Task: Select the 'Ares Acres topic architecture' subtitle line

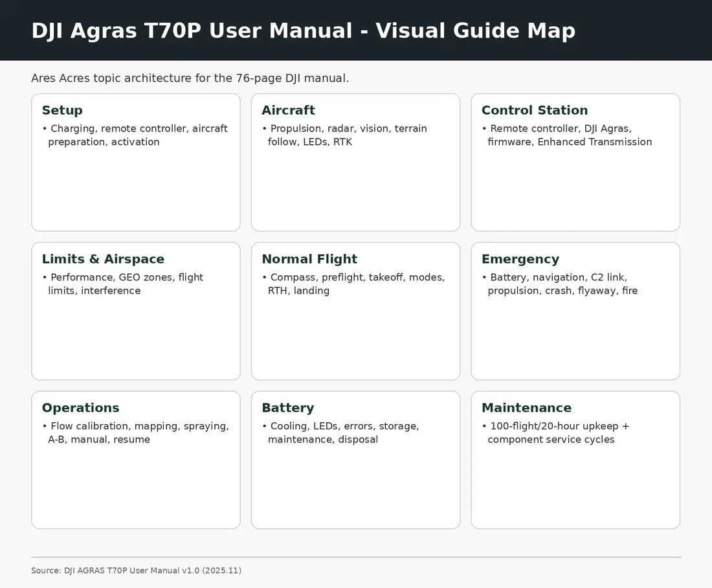Action: pos(190,78)
